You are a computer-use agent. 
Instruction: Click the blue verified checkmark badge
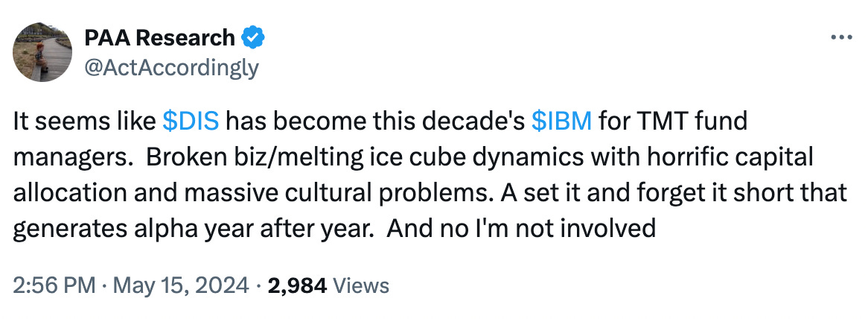254,38
